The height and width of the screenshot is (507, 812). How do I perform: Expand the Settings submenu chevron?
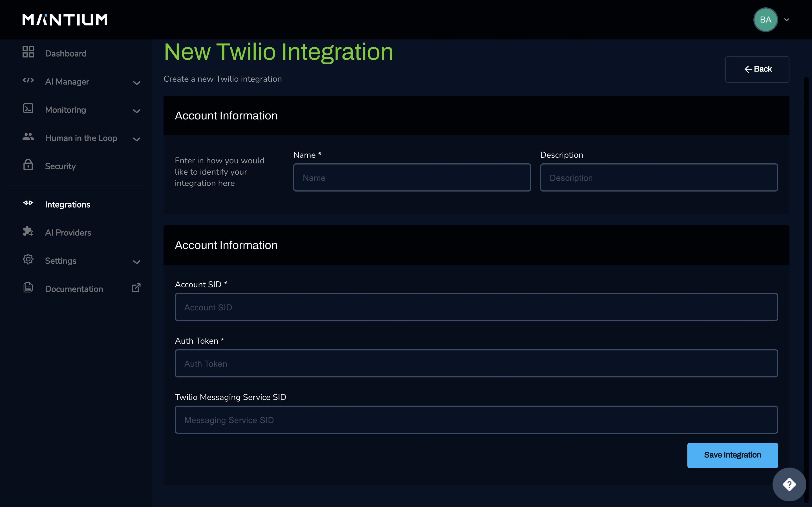[136, 262]
